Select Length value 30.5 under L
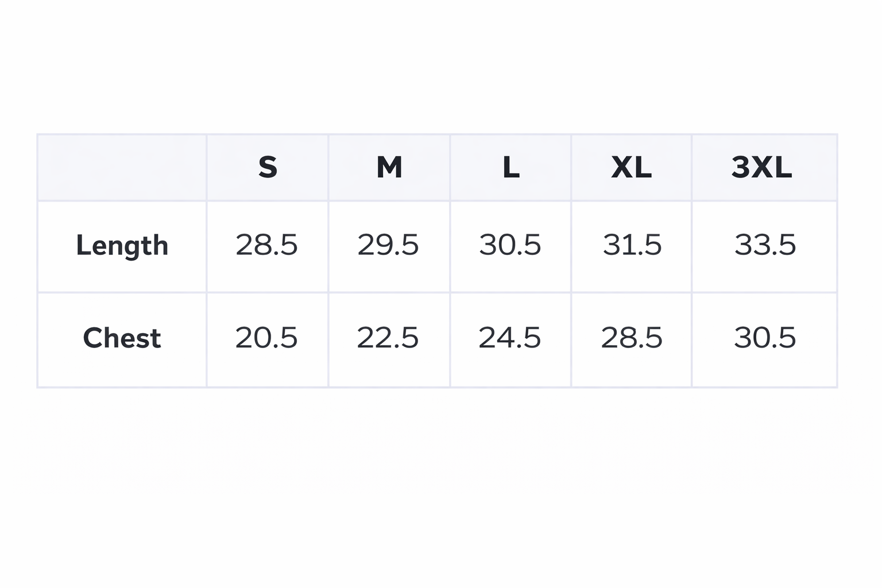This screenshot has width=882, height=588. (x=510, y=245)
